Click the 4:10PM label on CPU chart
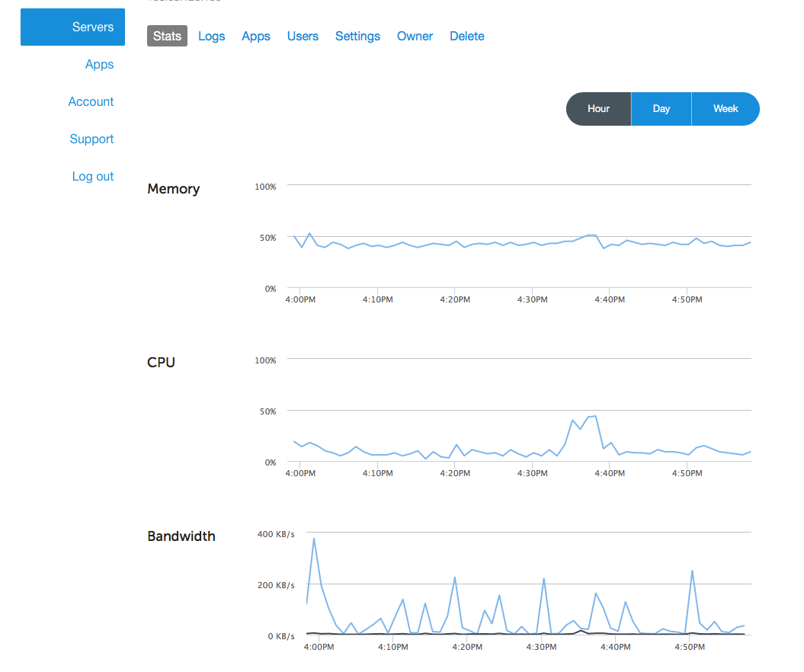This screenshot has height=672, width=804. 378,473
